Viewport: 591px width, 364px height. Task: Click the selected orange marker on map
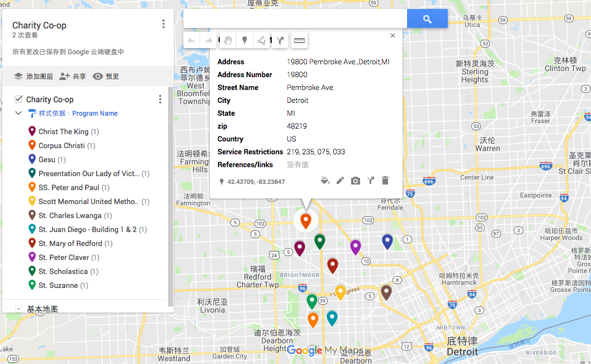pyautogui.click(x=306, y=220)
